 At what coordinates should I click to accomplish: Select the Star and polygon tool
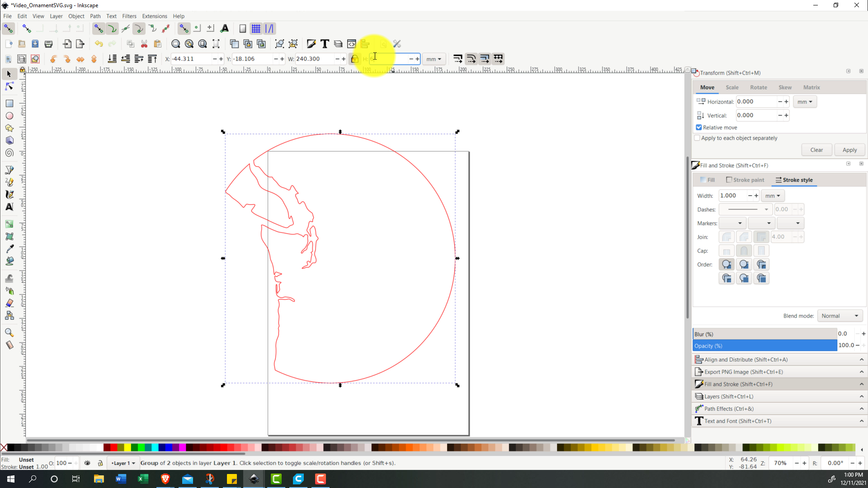(9, 128)
